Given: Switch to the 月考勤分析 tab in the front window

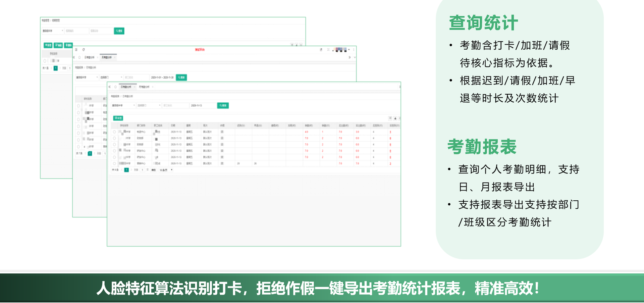Looking at the screenshot, I should click(144, 87).
